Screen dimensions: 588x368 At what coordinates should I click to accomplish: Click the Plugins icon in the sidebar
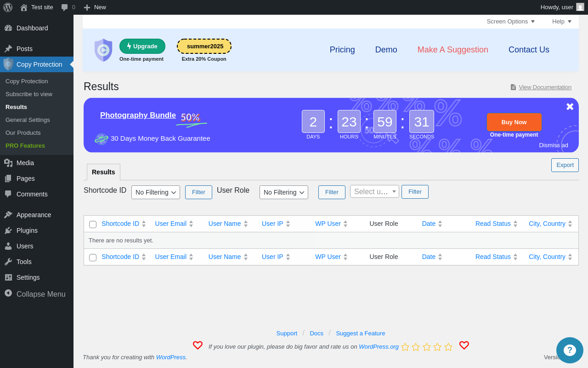tap(8, 230)
